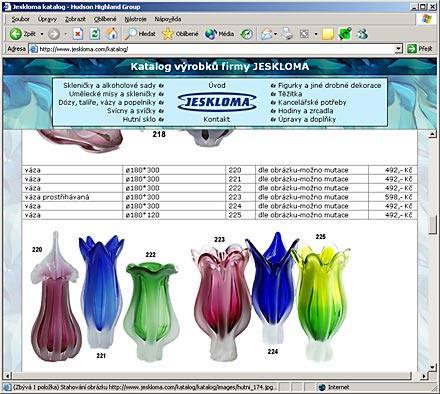The width and height of the screenshot is (440, 394).
Task: Click the yellow note toolbar icon
Action: (328, 34)
